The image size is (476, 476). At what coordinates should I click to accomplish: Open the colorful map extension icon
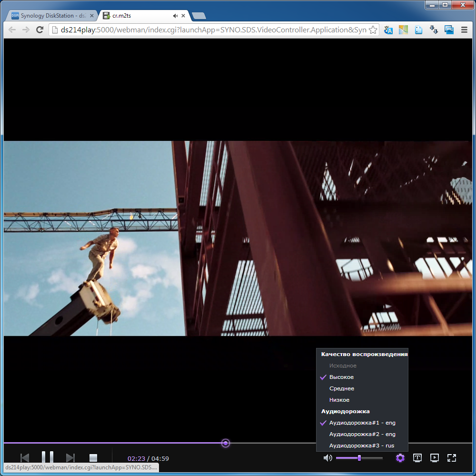(403, 30)
